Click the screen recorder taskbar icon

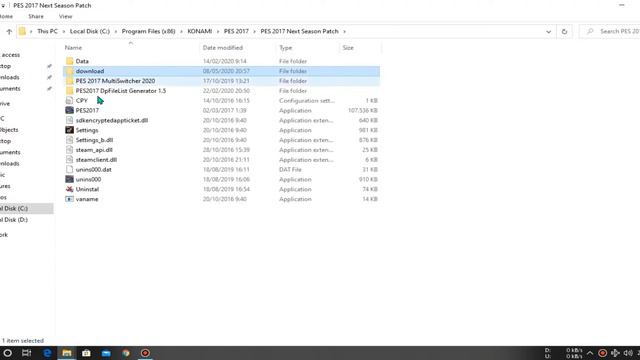(145, 353)
